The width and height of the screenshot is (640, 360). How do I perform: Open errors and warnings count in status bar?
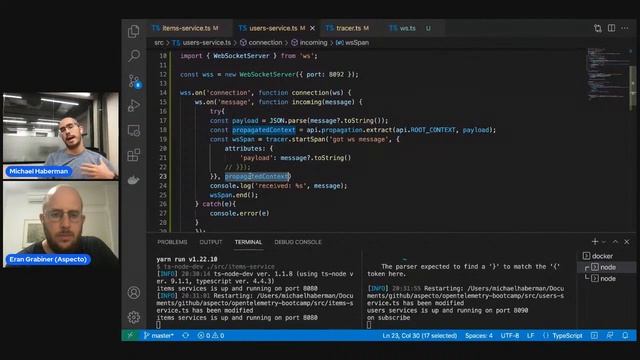pos(211,336)
